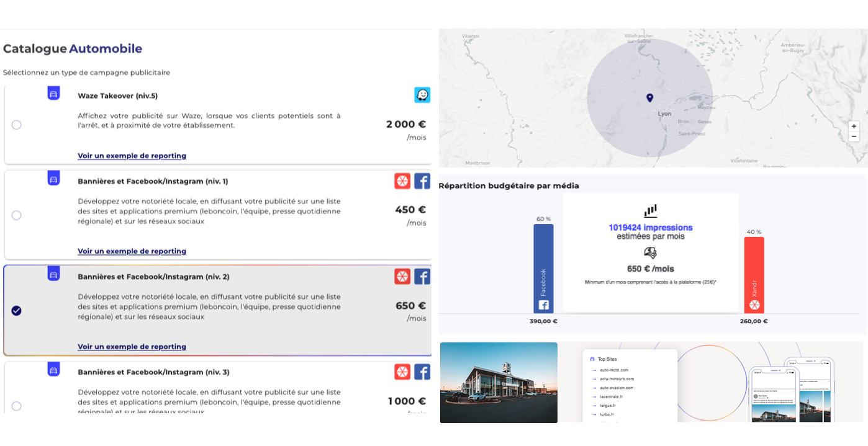
Task: Click the 'Répartition budgétaire par média' heading
Action: point(509,185)
